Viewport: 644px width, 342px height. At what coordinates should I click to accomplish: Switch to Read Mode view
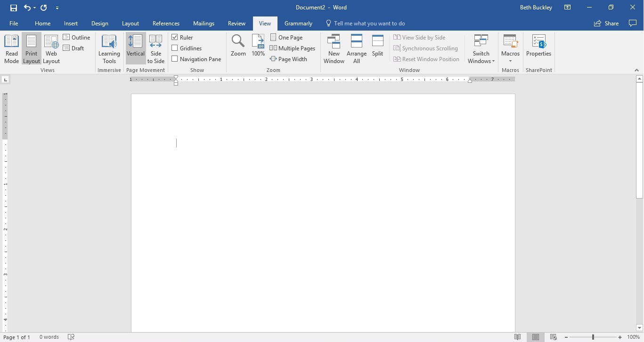(x=12, y=49)
